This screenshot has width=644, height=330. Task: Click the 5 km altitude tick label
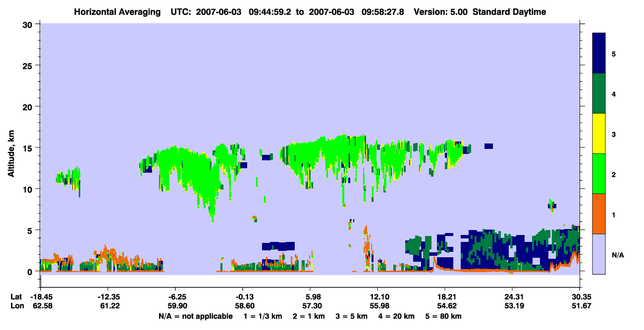click(31, 230)
